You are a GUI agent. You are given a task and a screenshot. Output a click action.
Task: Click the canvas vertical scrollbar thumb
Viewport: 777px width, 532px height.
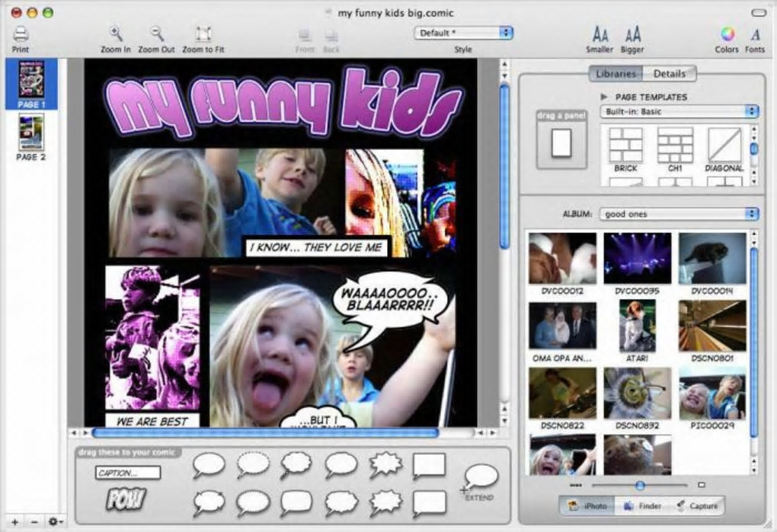504,166
